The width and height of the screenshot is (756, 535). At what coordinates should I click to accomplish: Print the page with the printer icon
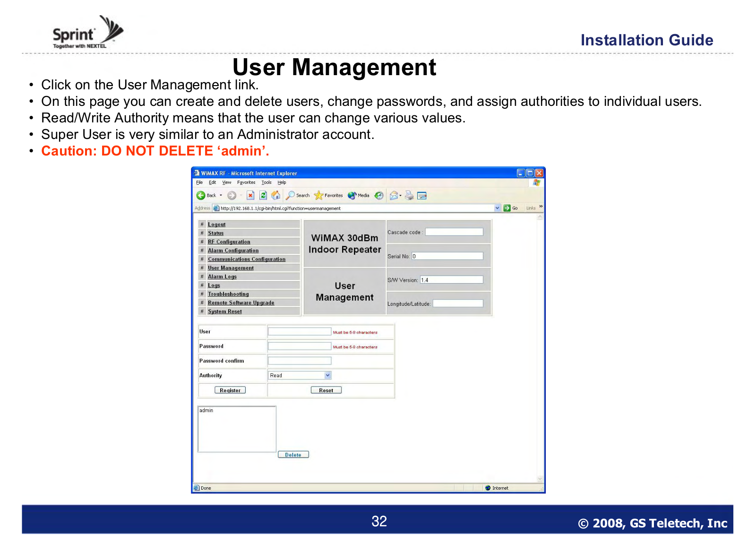coord(409,195)
